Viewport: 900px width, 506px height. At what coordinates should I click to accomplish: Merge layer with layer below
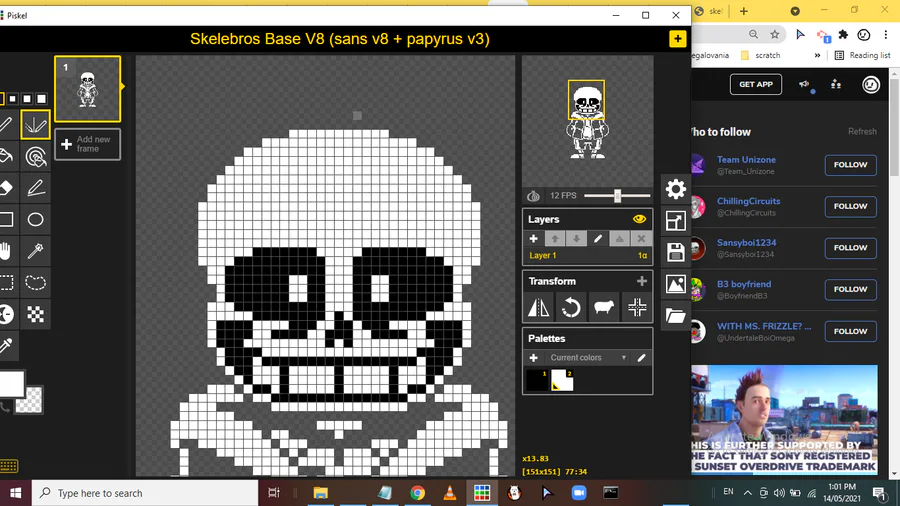click(619, 239)
